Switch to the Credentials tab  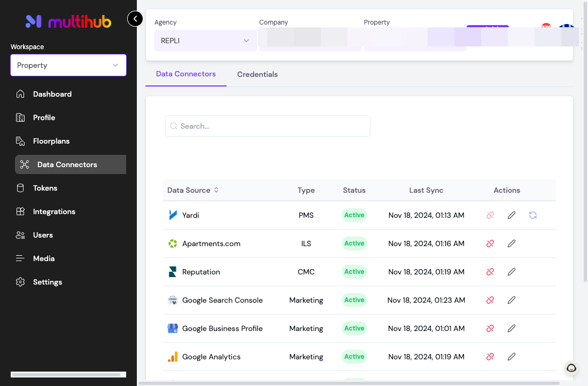click(x=257, y=74)
